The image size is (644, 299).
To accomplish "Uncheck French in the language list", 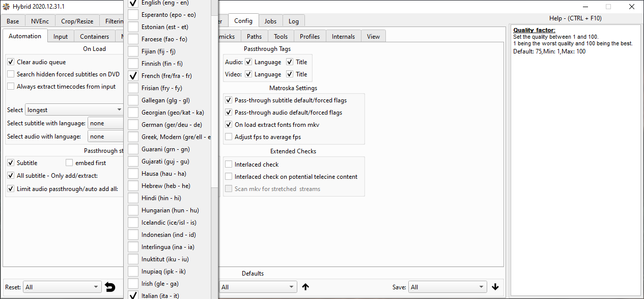I will [x=133, y=76].
